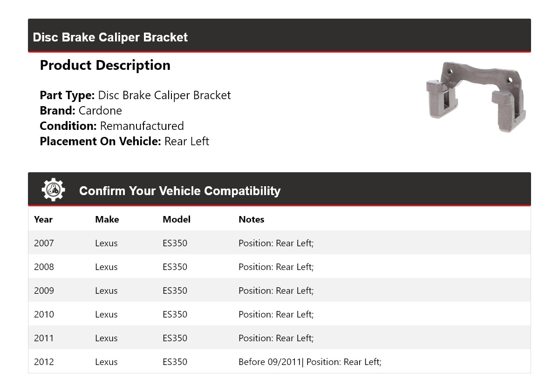The image size is (559, 392).
Task: Click the Part Type label
Action: click(68, 95)
